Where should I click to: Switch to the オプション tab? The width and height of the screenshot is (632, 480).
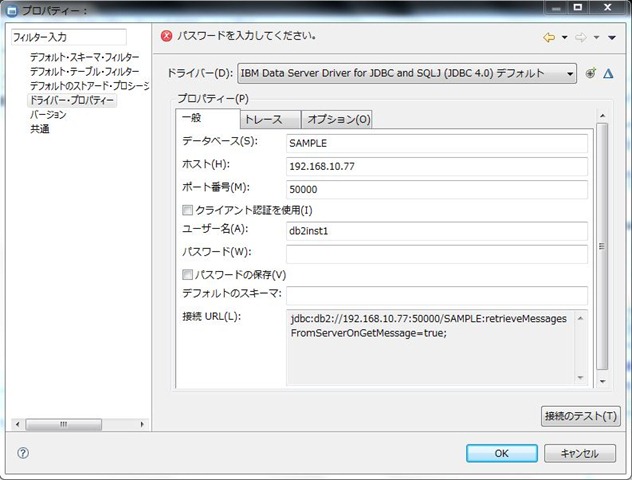tap(338, 120)
